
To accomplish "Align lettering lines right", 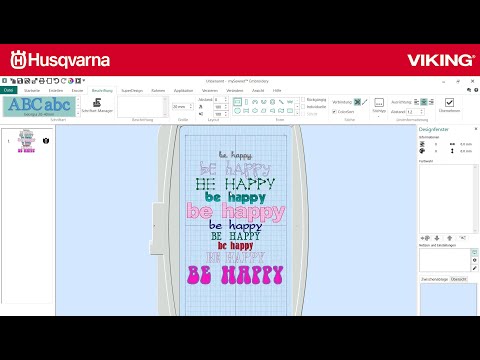I will [x=432, y=102].
